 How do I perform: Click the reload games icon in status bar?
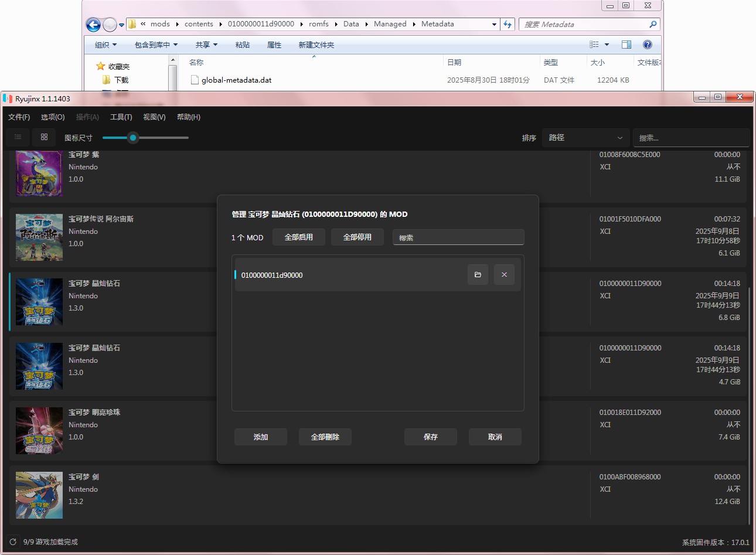(x=13, y=542)
